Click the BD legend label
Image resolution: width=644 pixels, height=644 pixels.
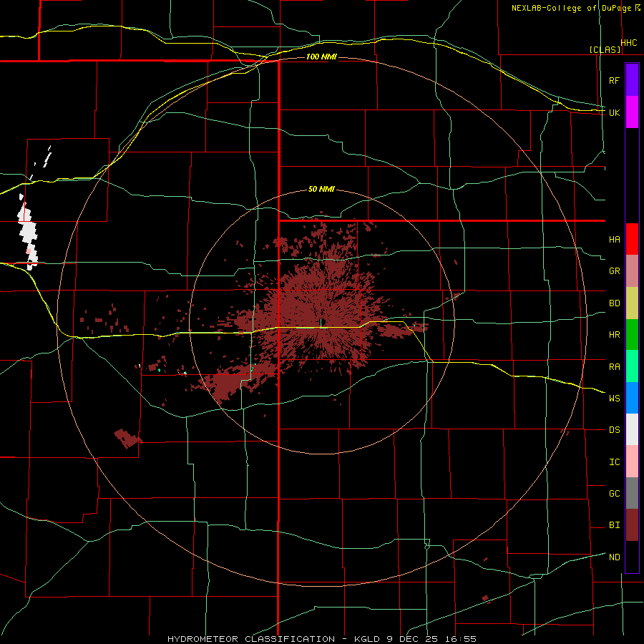pos(614,303)
